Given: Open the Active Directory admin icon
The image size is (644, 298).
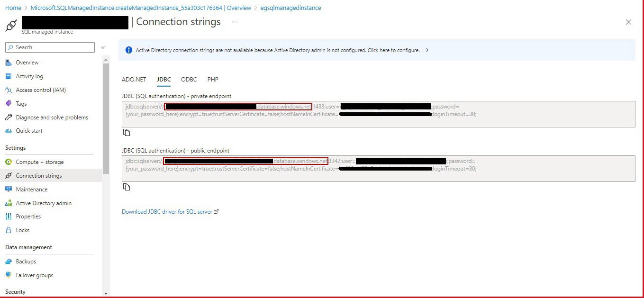Looking at the screenshot, I should click(x=8, y=203).
